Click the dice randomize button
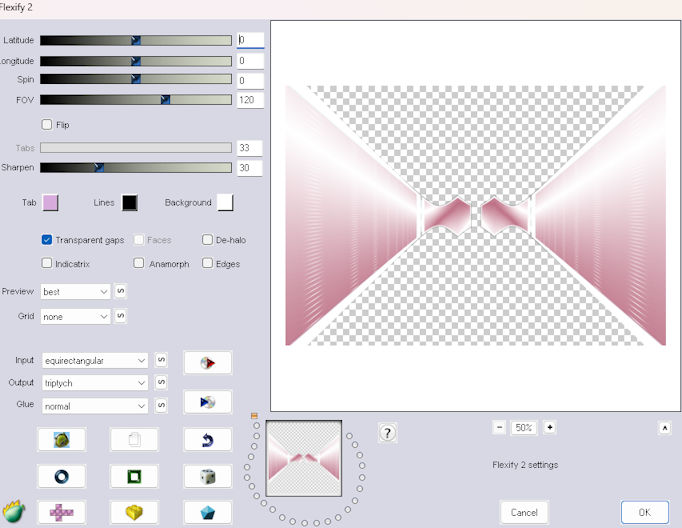 tap(207, 476)
